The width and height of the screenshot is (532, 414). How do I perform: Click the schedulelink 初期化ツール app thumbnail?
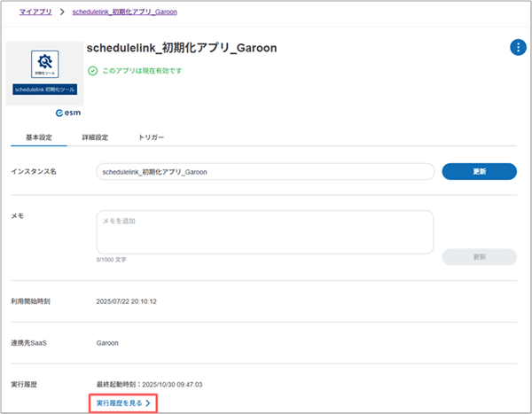[44, 73]
